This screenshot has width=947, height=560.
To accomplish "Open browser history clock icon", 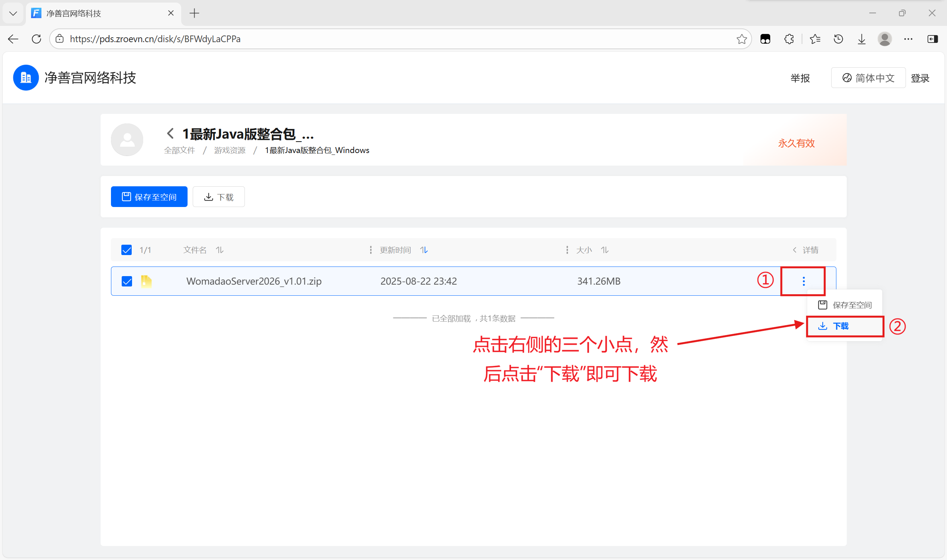I will [x=838, y=39].
